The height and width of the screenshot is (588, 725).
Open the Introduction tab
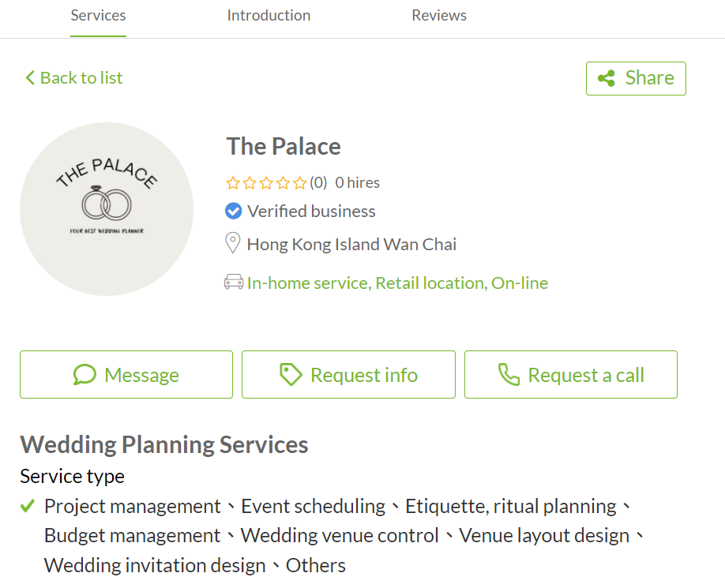click(x=269, y=15)
